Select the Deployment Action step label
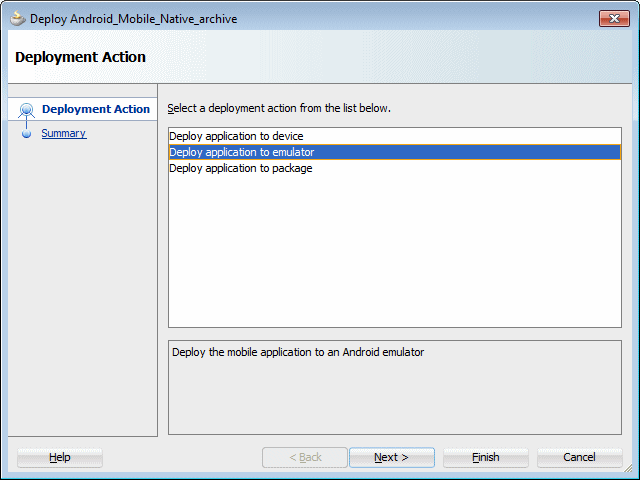Screen dimensions: 640x480 coord(96,109)
